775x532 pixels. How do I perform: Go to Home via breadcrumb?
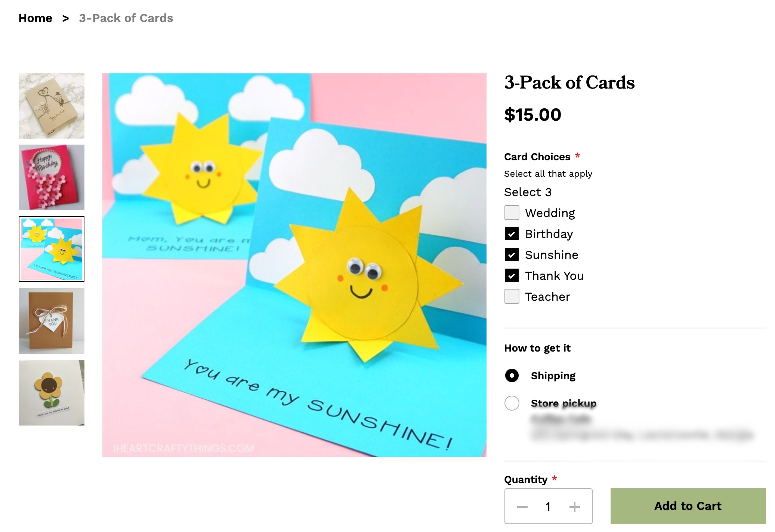pos(35,18)
